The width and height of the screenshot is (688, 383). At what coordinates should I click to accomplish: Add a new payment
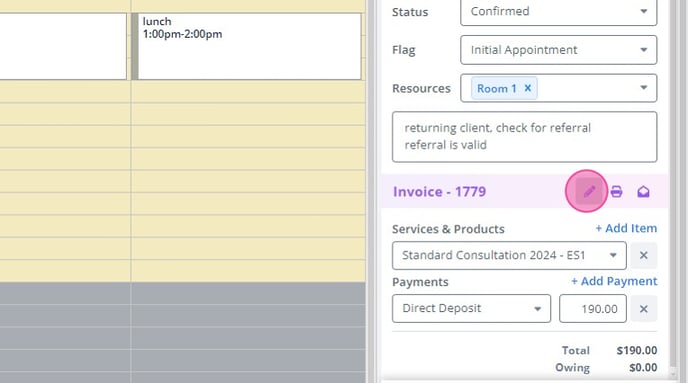[614, 281]
